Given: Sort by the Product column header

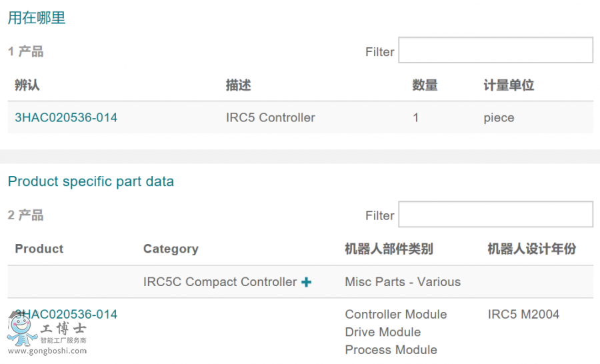Looking at the screenshot, I should click(x=39, y=249).
